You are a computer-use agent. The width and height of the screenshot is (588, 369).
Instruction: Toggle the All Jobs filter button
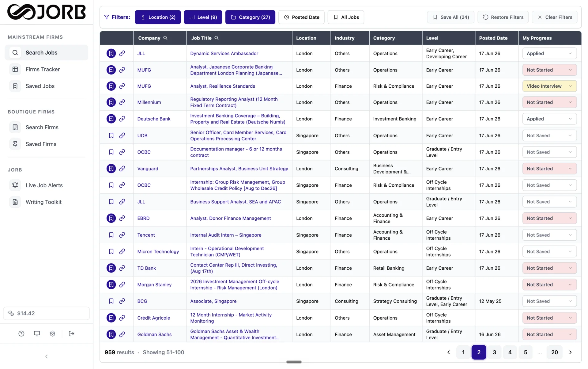pyautogui.click(x=346, y=17)
